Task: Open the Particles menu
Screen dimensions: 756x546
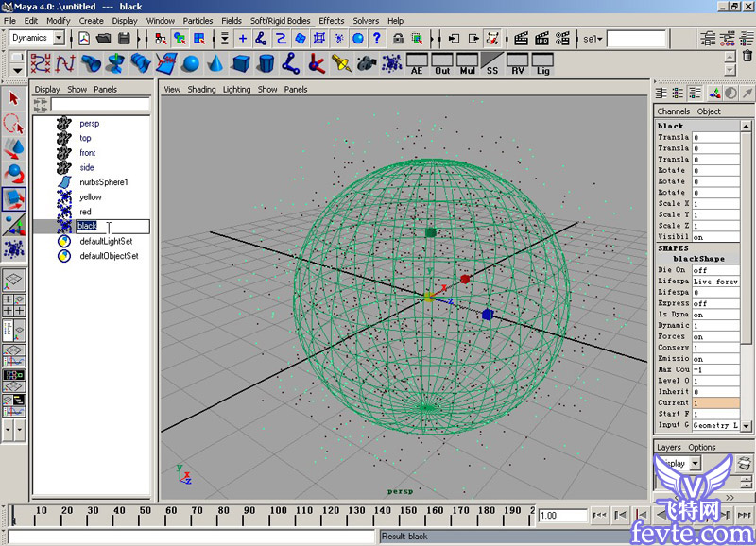Action: tap(198, 20)
